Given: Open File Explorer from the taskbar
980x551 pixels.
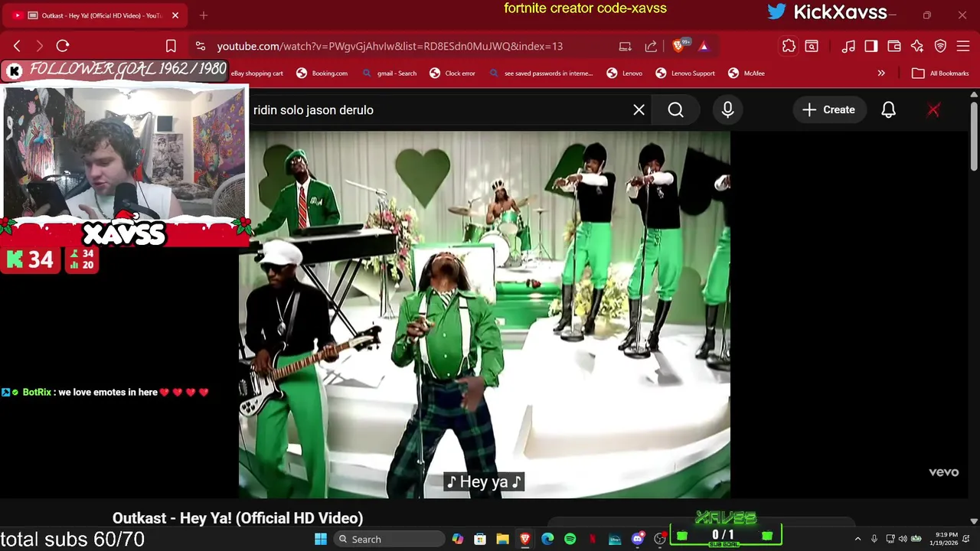Looking at the screenshot, I should [502, 539].
